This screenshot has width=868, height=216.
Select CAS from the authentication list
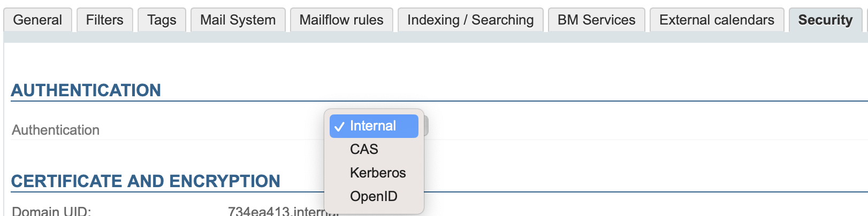pos(364,149)
